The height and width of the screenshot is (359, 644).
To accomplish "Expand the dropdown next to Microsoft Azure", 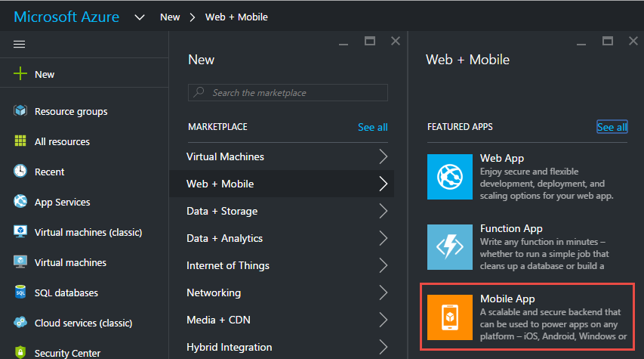I will 140,17.
